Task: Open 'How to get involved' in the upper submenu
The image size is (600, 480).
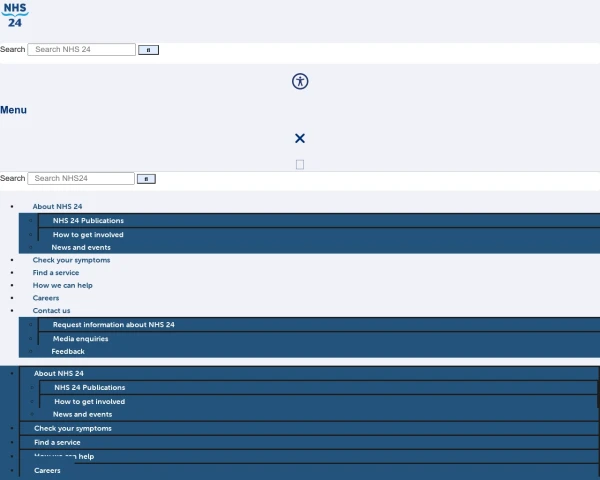Action: coord(88,235)
